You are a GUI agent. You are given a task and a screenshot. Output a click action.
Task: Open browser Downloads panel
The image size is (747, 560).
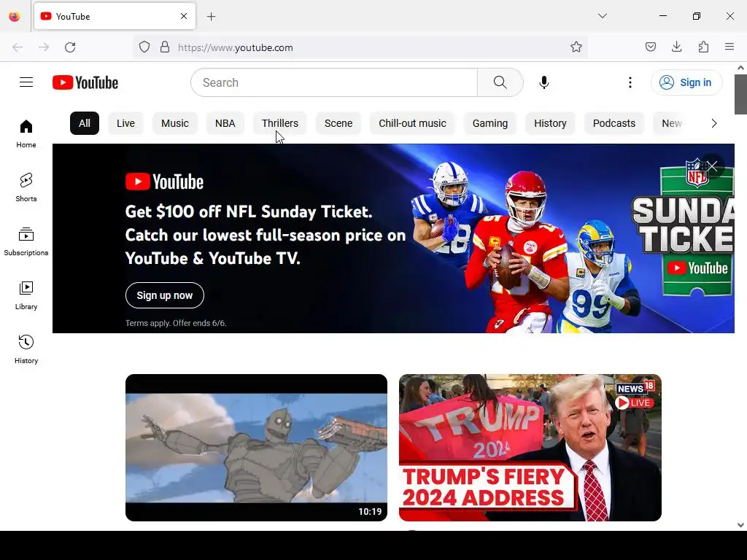click(676, 47)
